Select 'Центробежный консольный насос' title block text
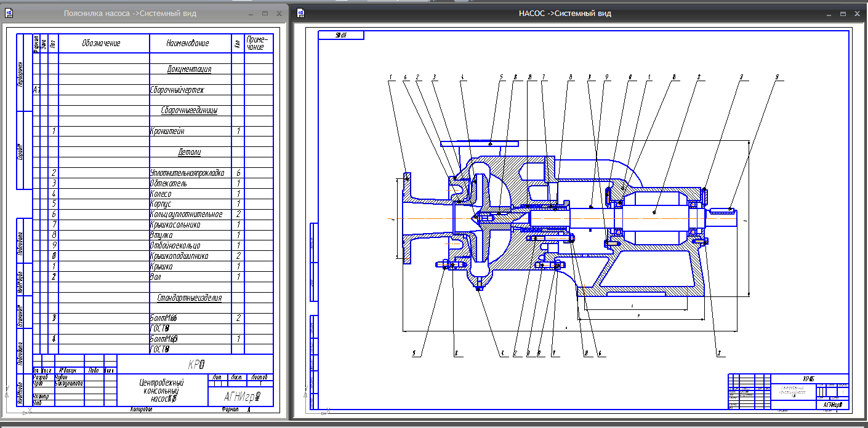 (x=160, y=390)
